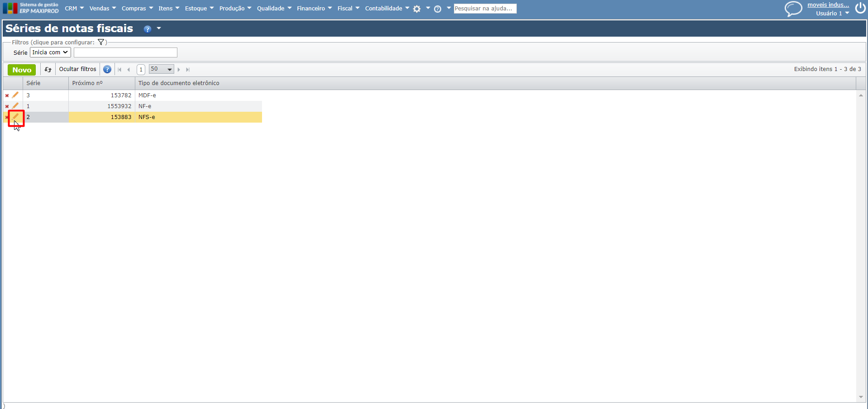Go to previous page arrow
The image size is (868, 409).
129,70
